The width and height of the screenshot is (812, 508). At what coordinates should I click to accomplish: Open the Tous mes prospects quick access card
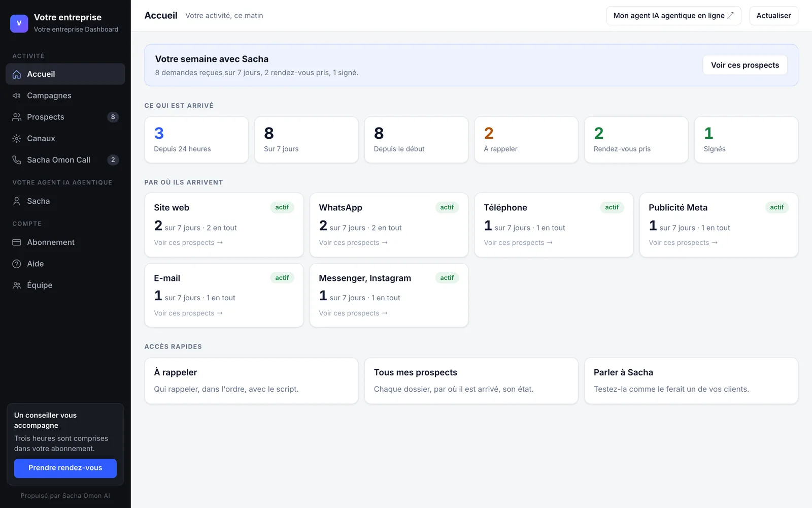click(471, 381)
